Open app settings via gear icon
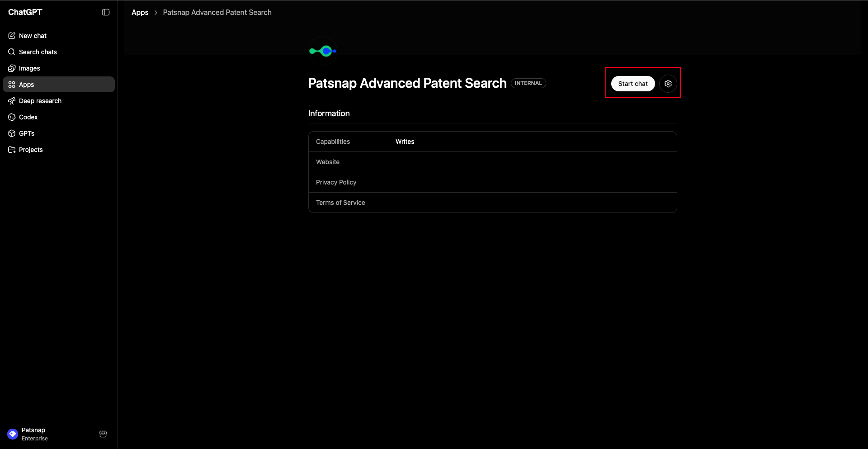This screenshot has height=449, width=868. tap(668, 84)
